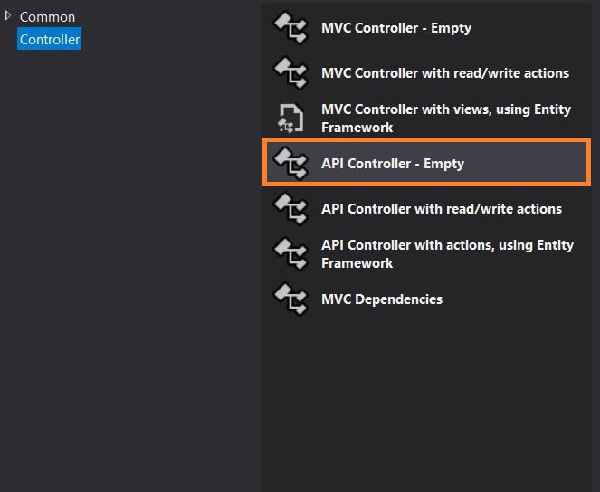
Task: Click empty space right of "MVC Dependencies" label
Action: pos(530,299)
